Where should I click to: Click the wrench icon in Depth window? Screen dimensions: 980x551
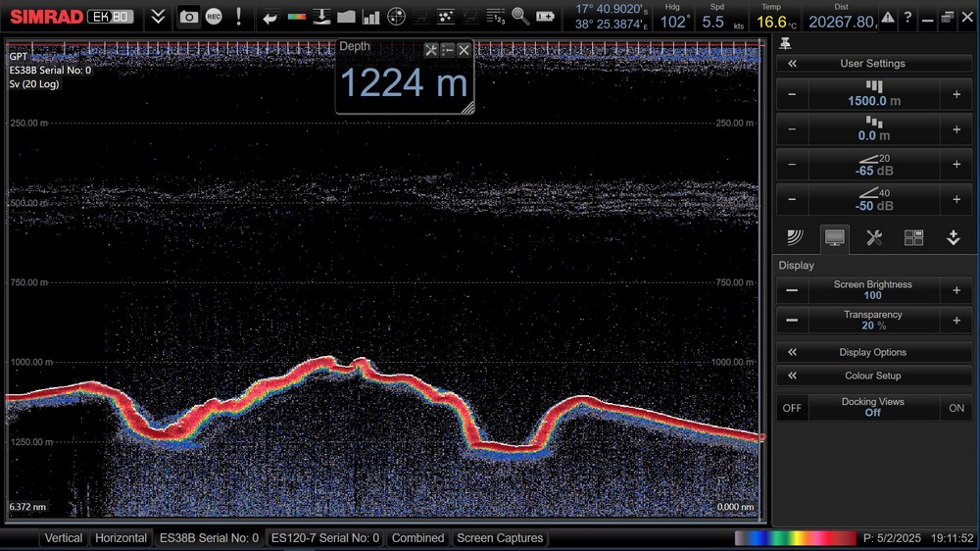point(430,49)
